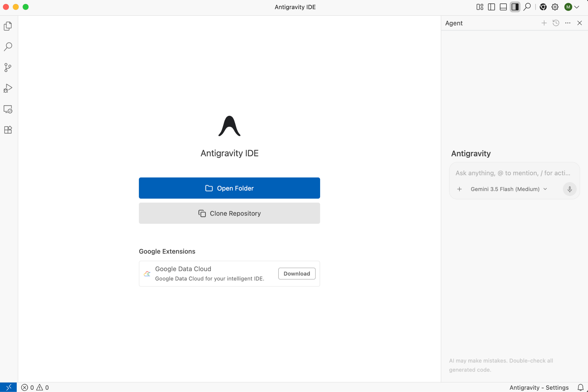Screen dimensions: 588x392
Task: Click the magnifier search icon in title bar
Action: click(527, 7)
